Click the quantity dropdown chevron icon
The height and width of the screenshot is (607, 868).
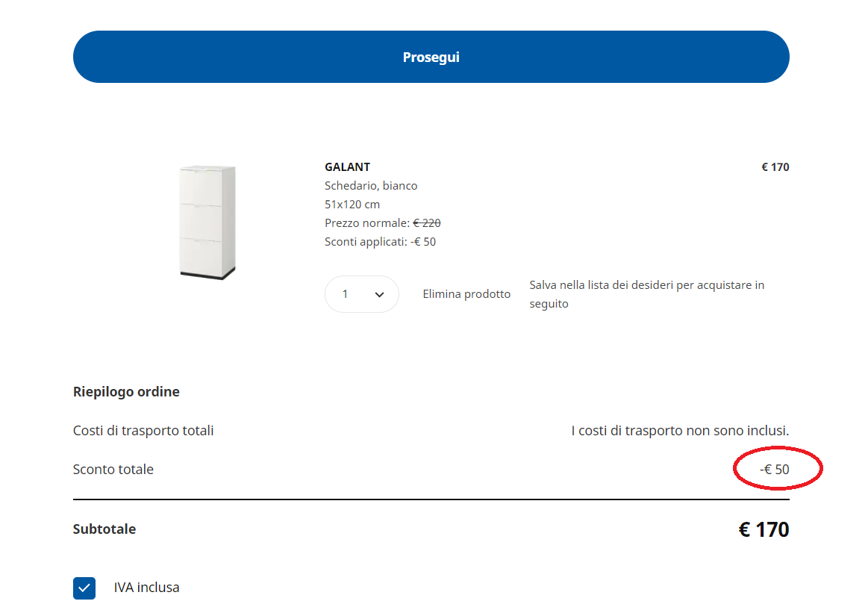(378, 293)
